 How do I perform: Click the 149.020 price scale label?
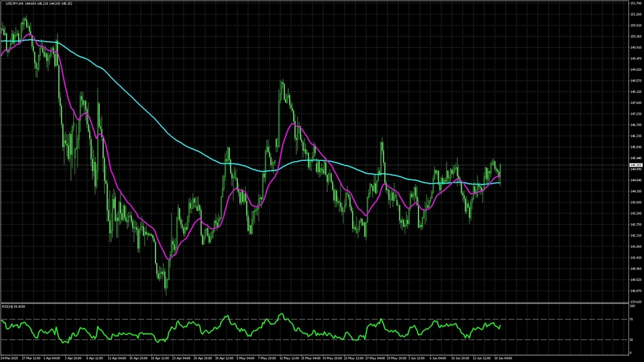pyautogui.click(x=635, y=69)
